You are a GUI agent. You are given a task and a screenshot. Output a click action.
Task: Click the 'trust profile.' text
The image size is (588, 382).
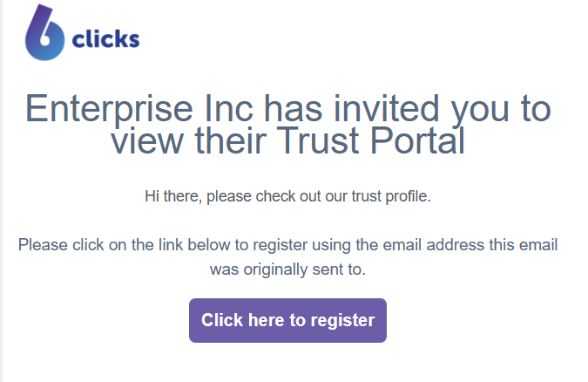click(391, 196)
